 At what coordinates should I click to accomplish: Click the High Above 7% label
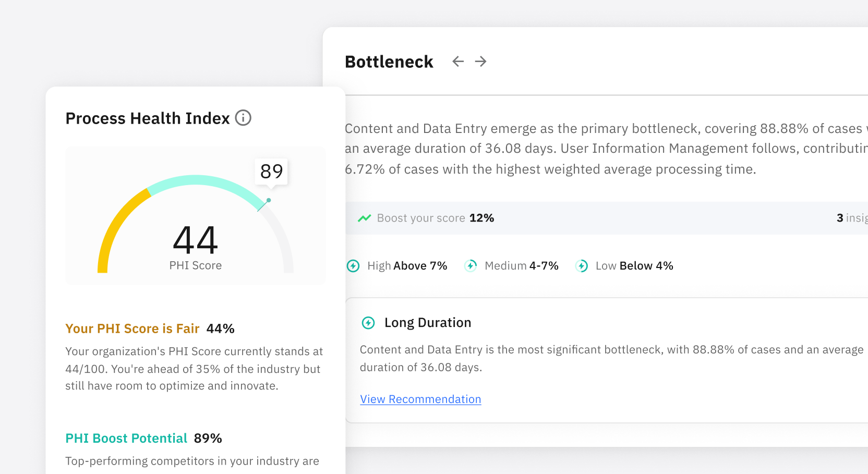[x=407, y=266]
